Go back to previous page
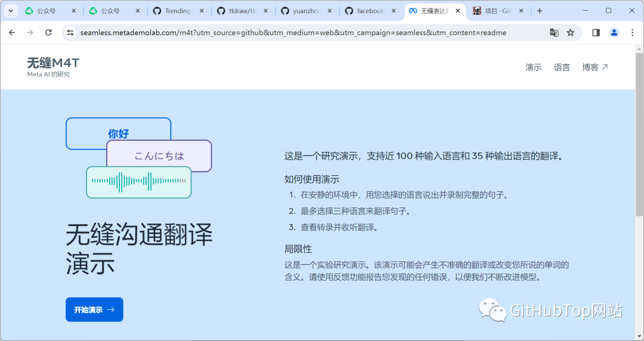The height and width of the screenshot is (341, 644). coord(12,32)
